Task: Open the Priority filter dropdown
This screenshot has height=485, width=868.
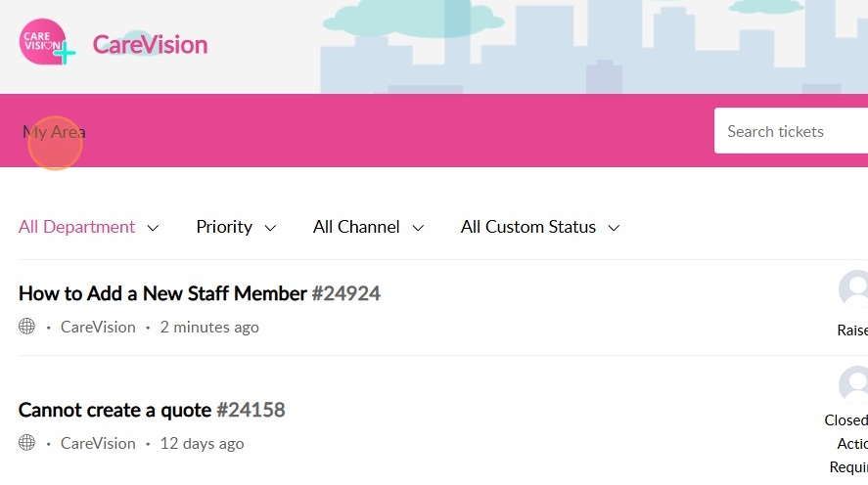Action: 236,227
